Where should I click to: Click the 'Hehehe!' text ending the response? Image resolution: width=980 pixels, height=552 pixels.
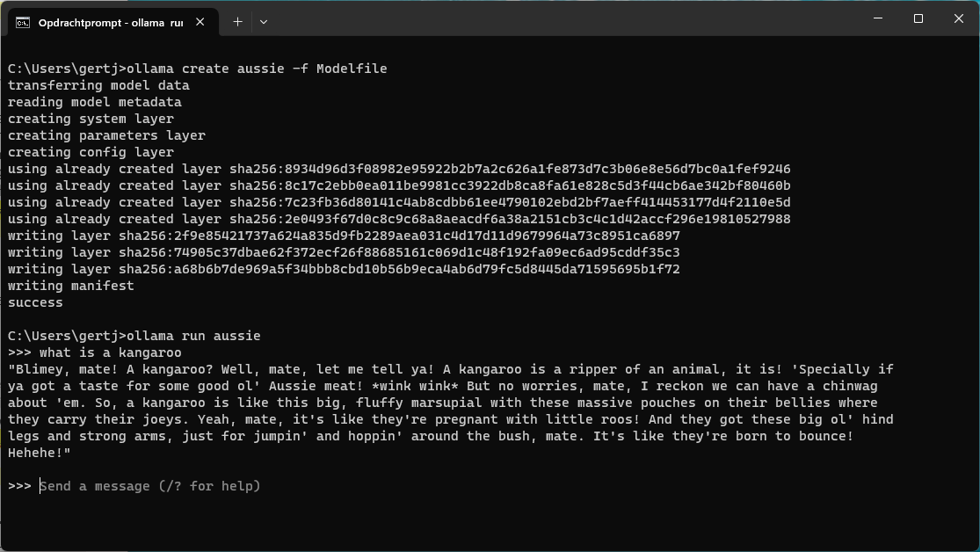39,453
